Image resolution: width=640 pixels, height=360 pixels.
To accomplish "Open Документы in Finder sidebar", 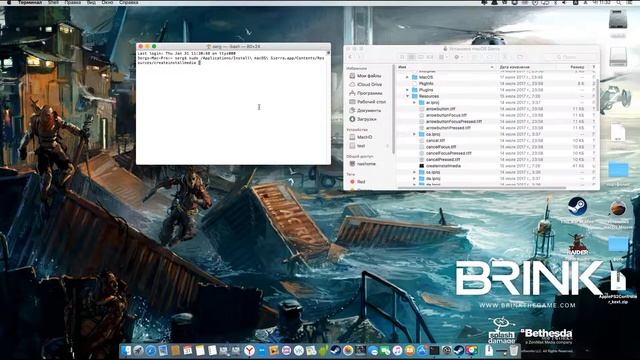I will coord(365,110).
